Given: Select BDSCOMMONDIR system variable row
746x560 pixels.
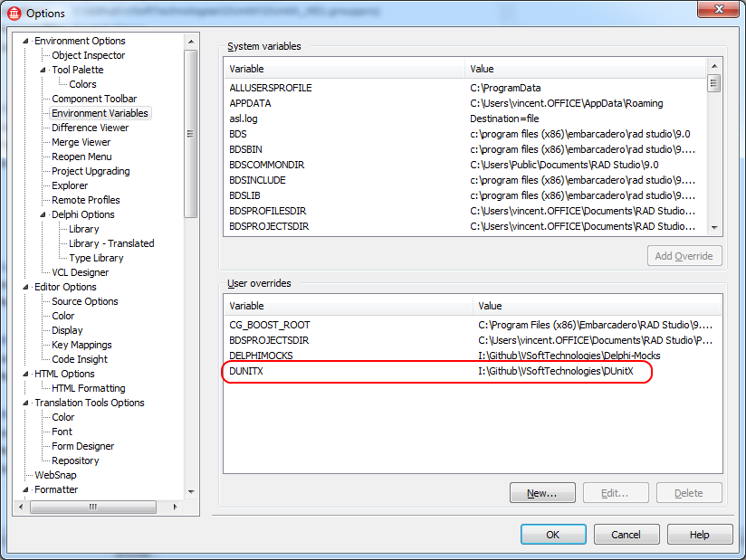Looking at the screenshot, I should click(x=464, y=165).
